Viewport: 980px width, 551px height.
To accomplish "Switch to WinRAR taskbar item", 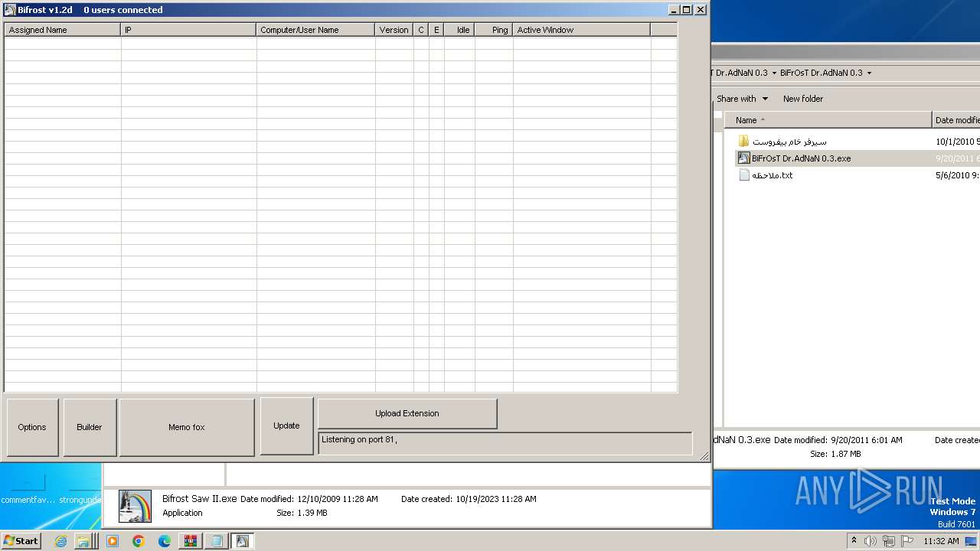I will coord(191,541).
